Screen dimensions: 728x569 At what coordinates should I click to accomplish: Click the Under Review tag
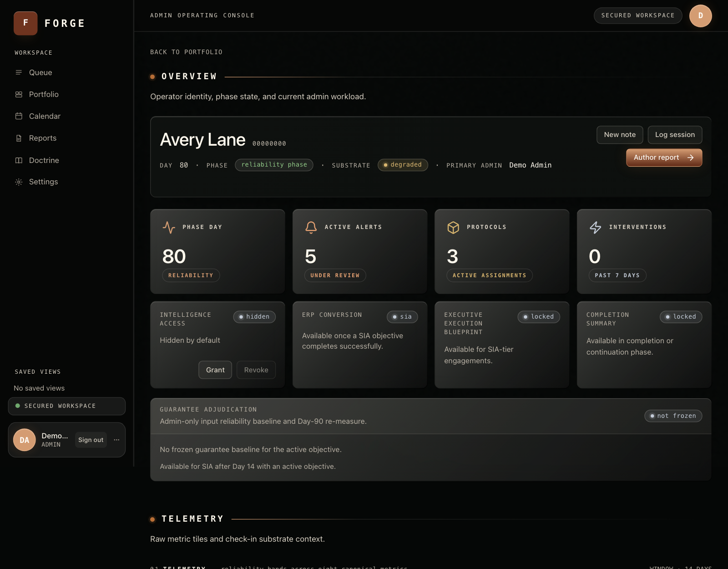(335, 275)
